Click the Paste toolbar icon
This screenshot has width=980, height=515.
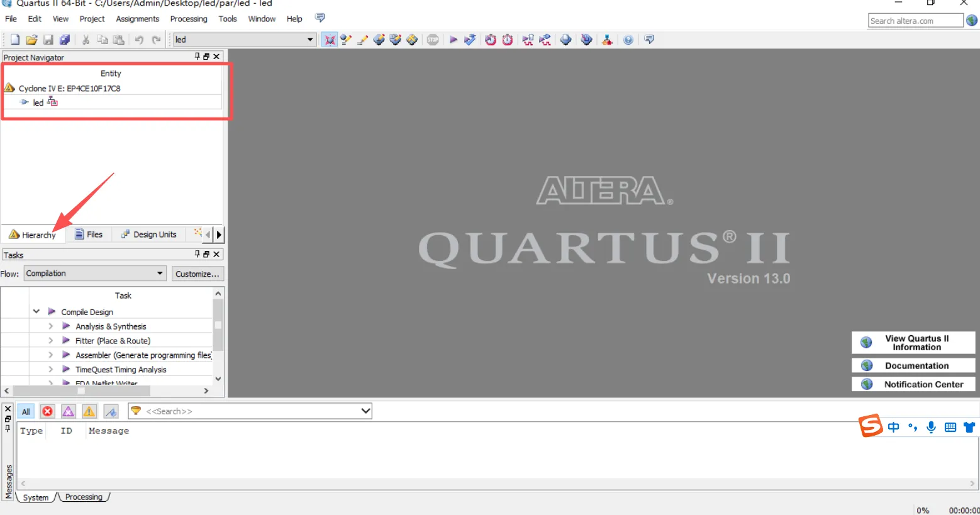[119, 40]
